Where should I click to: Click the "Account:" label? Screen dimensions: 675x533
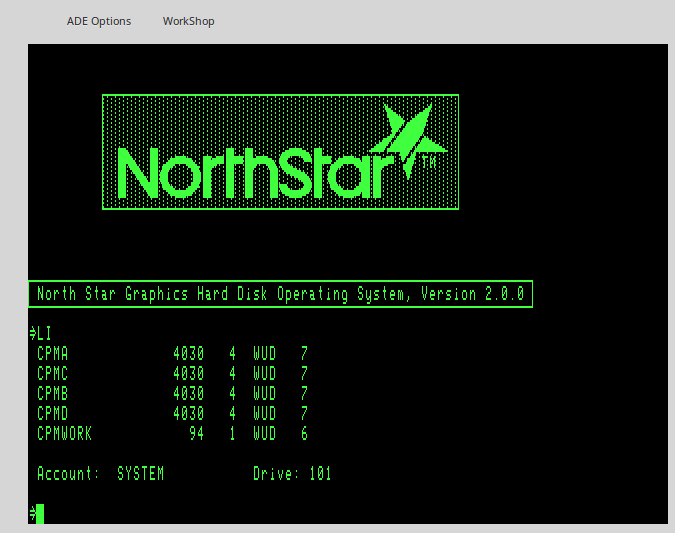click(68, 474)
